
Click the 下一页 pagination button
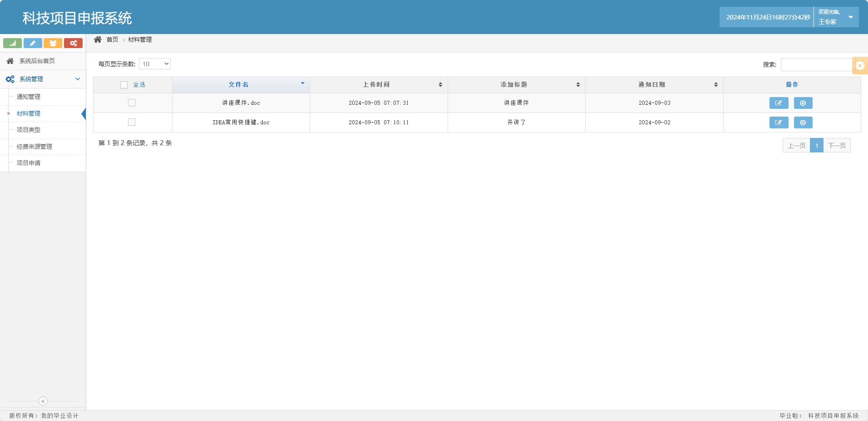point(837,146)
